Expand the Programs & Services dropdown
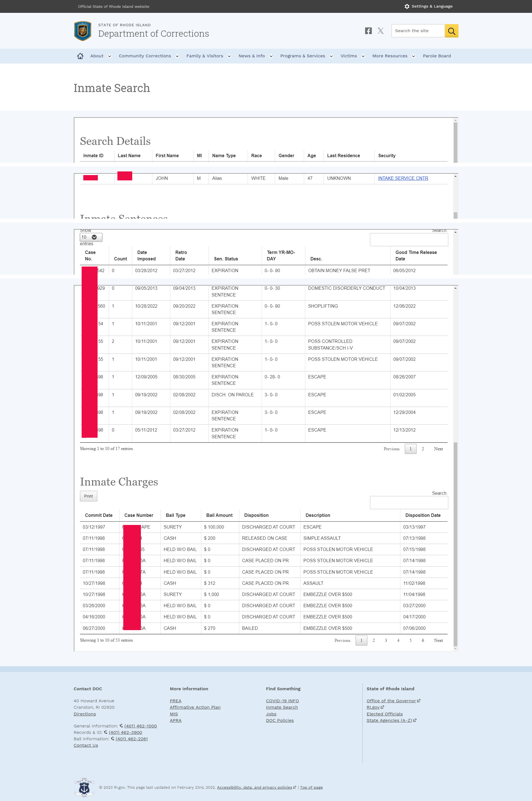Viewport: 532px width, 801px height. click(331, 56)
